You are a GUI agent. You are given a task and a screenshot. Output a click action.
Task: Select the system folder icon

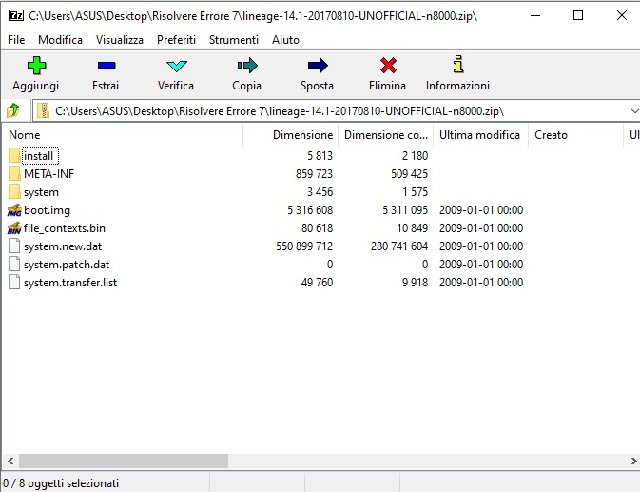pyautogui.click(x=15, y=191)
